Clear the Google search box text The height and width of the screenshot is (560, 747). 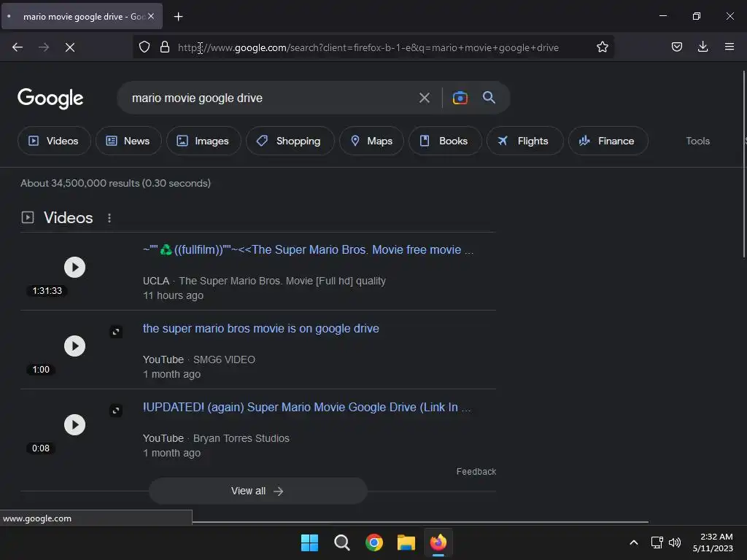click(x=424, y=98)
